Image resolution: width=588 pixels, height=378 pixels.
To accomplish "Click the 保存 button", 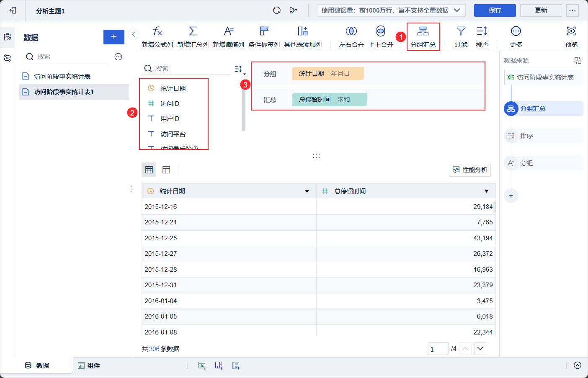I will 495,10.
